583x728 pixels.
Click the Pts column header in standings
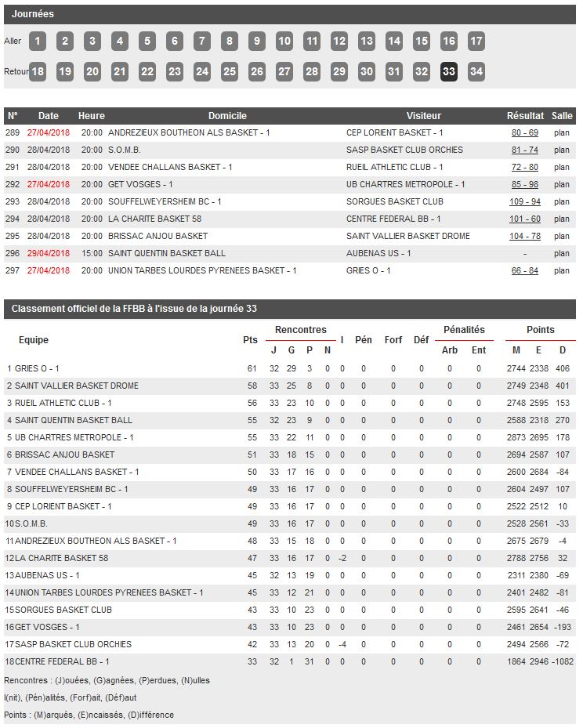point(250,340)
